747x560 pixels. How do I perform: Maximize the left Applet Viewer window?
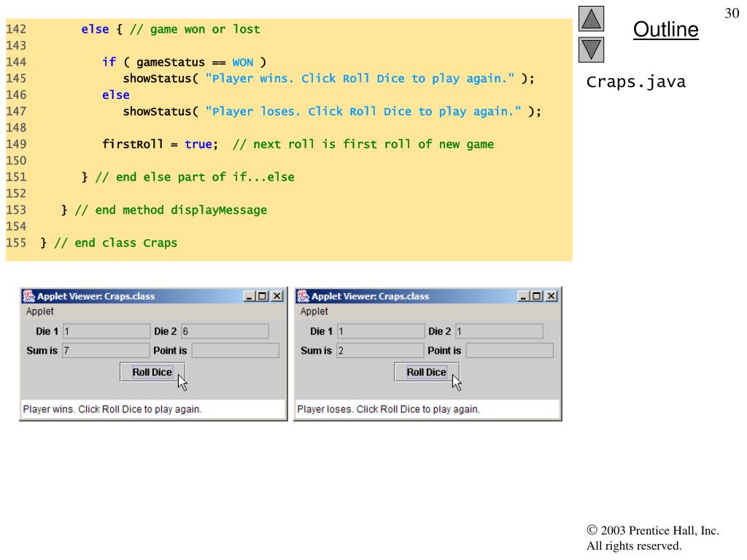coord(262,296)
